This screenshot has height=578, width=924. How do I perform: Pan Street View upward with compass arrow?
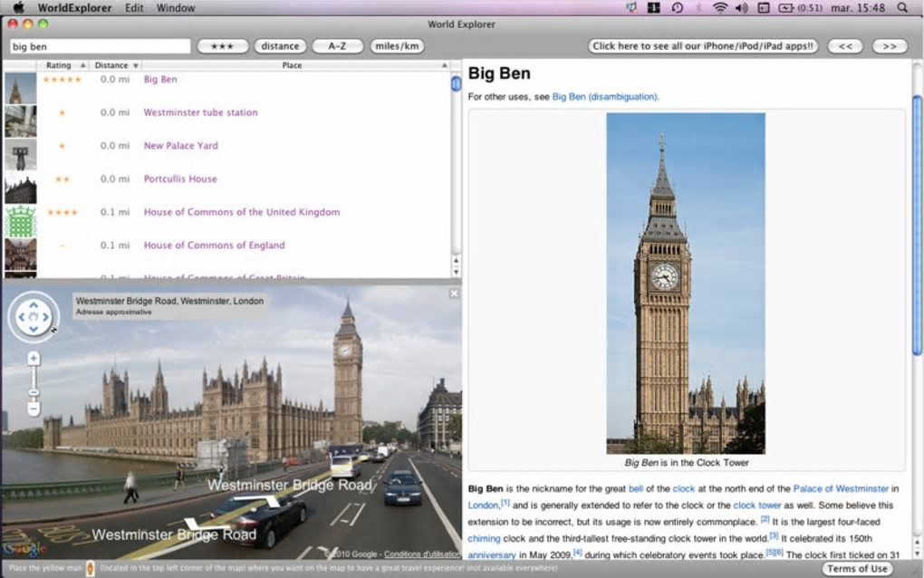(x=34, y=303)
